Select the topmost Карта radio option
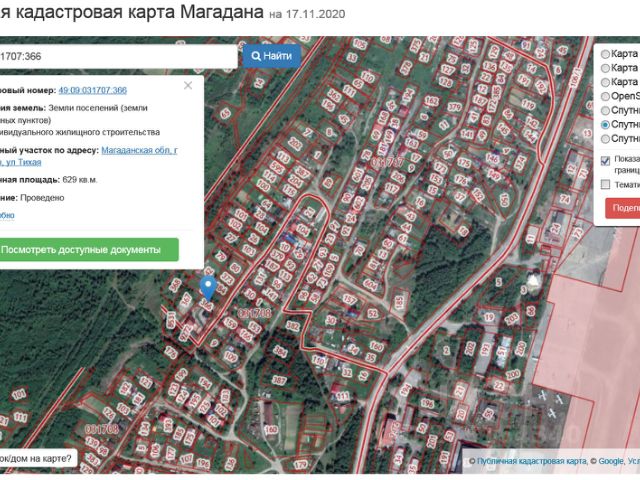Image resolution: width=640 pixels, height=480 pixels. pos(605,54)
